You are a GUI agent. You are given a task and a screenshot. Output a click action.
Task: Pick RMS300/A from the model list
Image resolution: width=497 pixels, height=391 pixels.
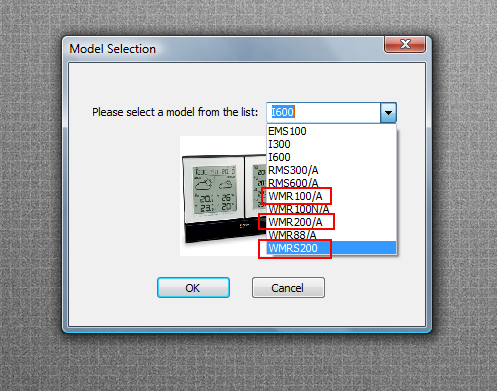pyautogui.click(x=331, y=170)
